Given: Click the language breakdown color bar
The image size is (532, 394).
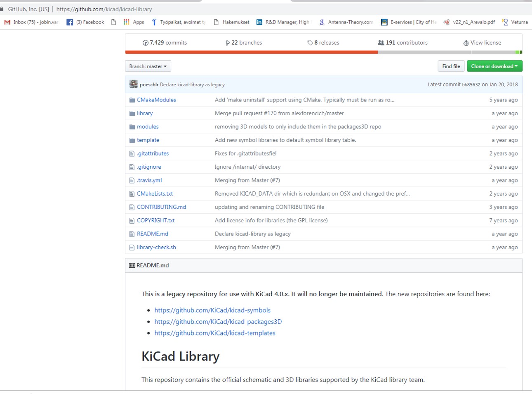Looking at the screenshot, I should pyautogui.click(x=324, y=52).
